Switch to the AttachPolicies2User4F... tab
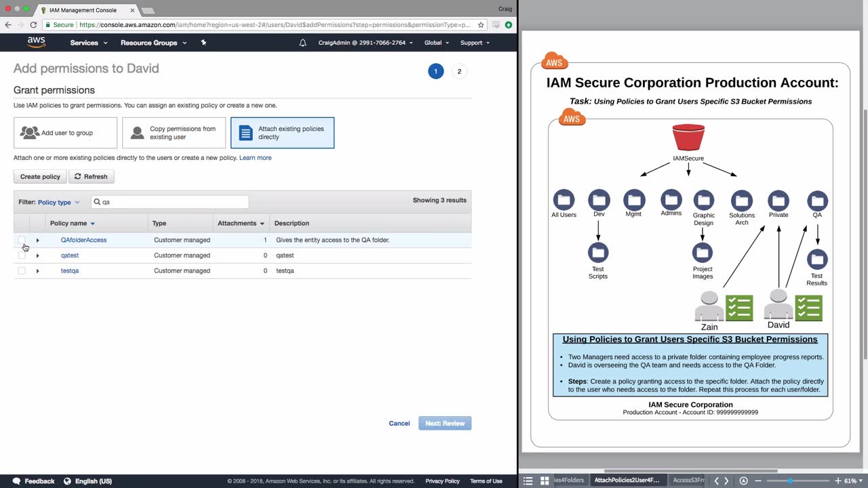The width and height of the screenshot is (868, 488). pos(627,481)
